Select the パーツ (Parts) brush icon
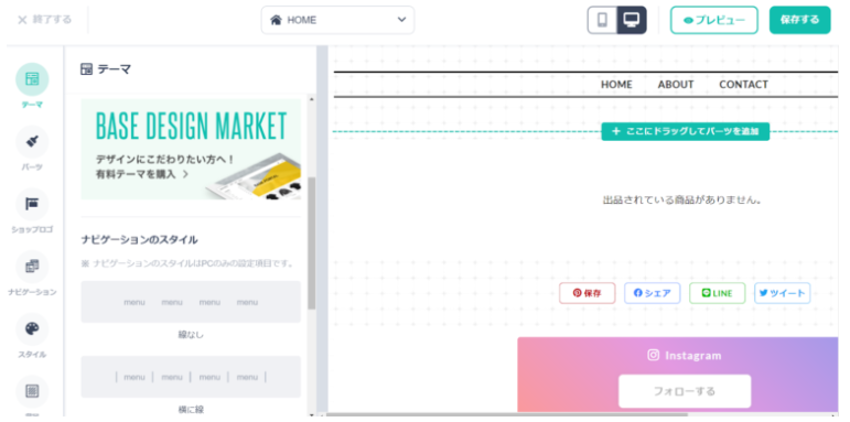 click(32, 141)
